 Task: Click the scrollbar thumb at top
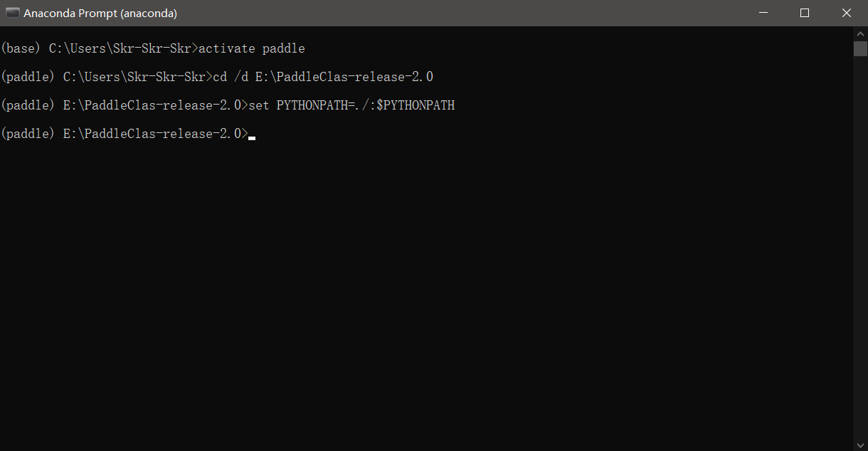click(861, 48)
